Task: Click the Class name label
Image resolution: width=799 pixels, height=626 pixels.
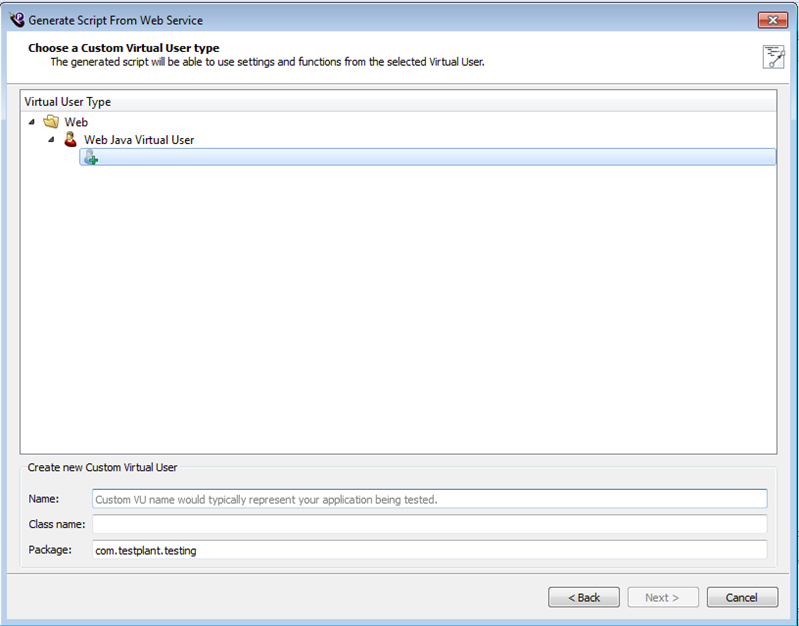Action: pos(56,524)
